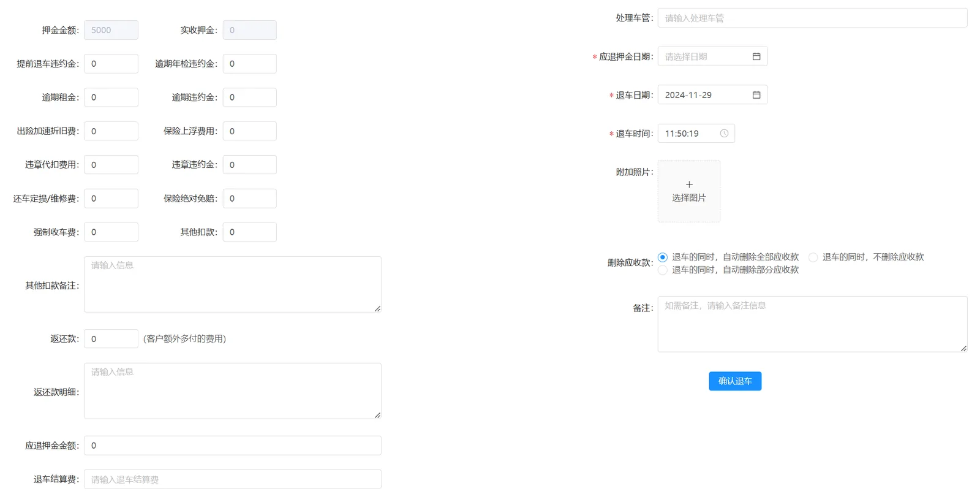
Task: Click the 保险绝对免赔 input
Action: 249,199
